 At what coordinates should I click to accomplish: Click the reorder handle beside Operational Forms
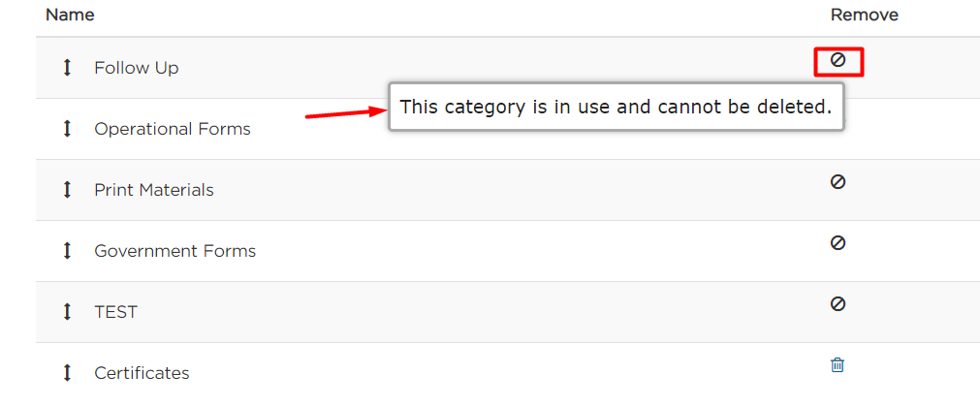(68, 129)
